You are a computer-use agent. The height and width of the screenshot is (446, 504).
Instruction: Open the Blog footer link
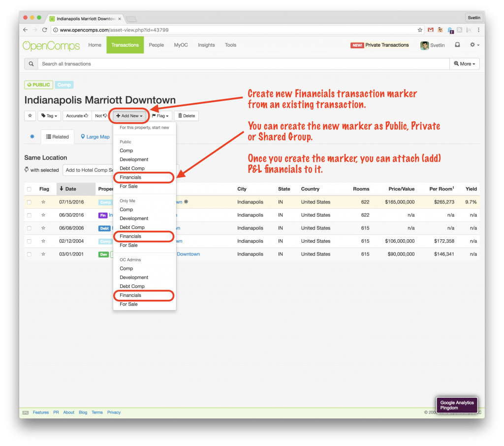(x=83, y=413)
